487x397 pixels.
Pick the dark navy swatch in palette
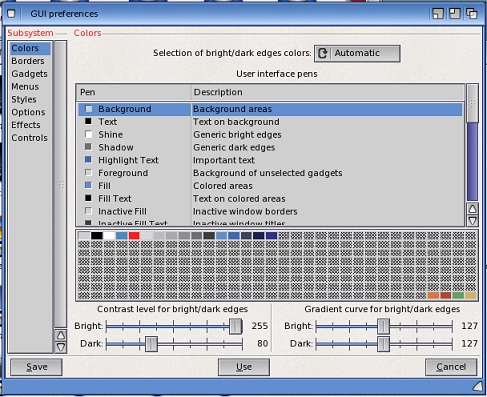coord(259,236)
